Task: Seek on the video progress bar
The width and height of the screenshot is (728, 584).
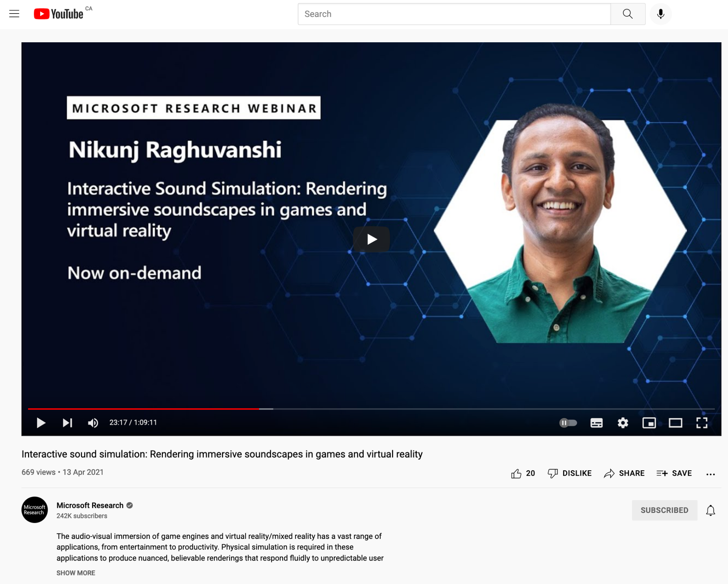Action: [x=371, y=409]
